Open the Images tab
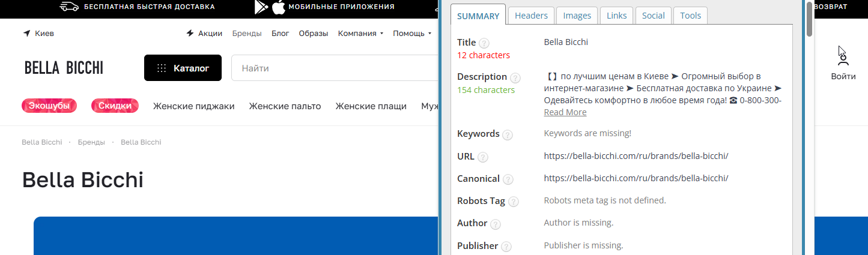868x255 pixels. (x=577, y=16)
